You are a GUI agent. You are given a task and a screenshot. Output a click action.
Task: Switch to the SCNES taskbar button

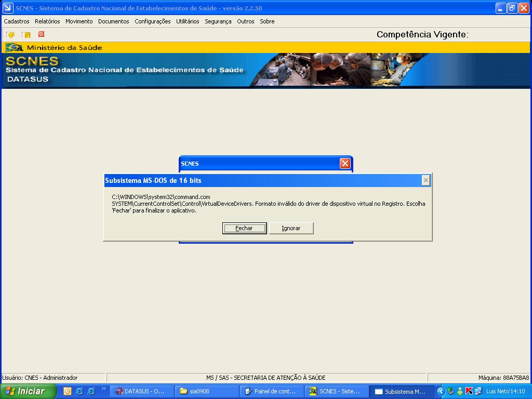click(x=337, y=391)
